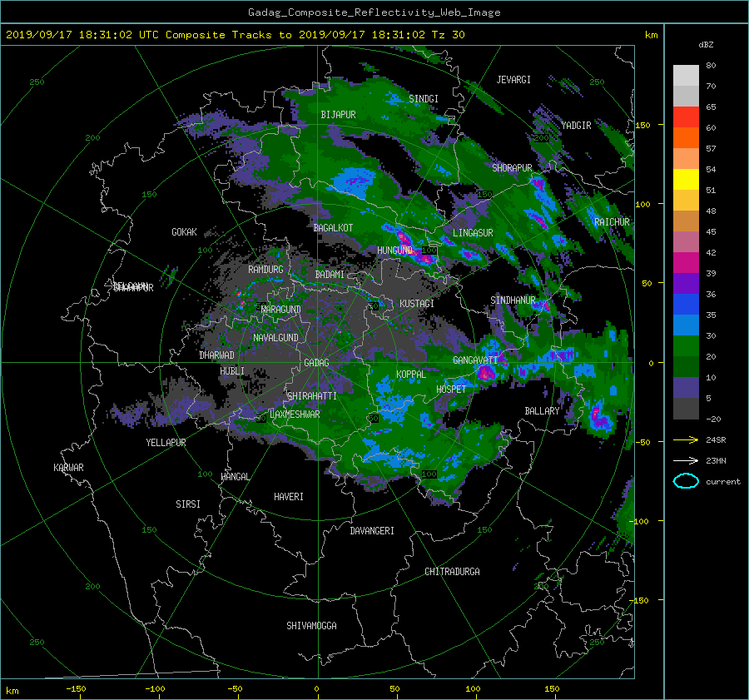Select the purple 36-39 dBZ legend swatch

click(686, 284)
